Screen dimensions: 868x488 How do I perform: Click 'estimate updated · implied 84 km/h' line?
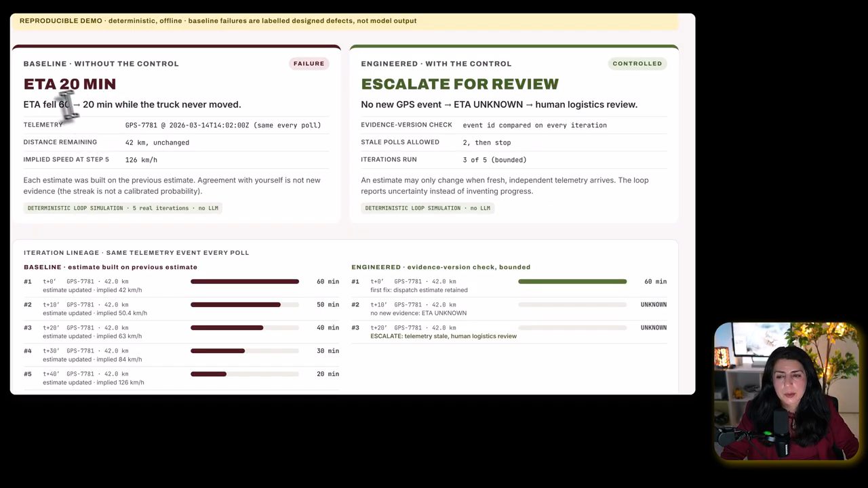click(x=92, y=359)
